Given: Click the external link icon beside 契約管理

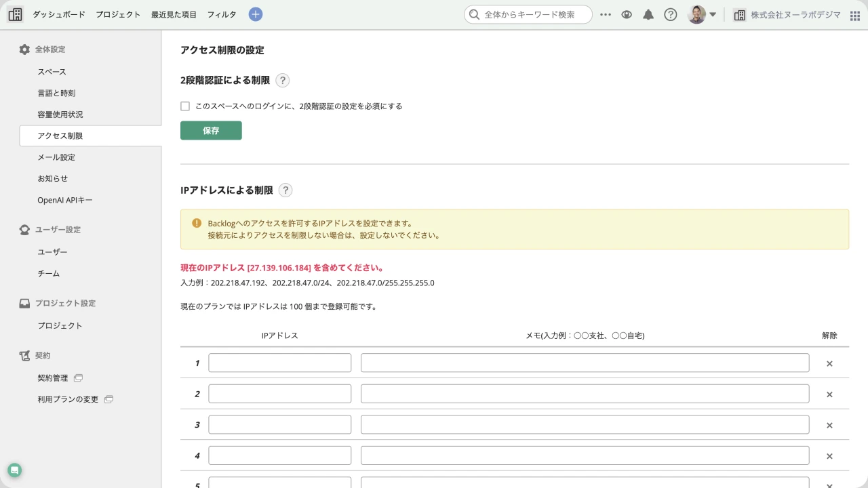Looking at the screenshot, I should tap(78, 378).
